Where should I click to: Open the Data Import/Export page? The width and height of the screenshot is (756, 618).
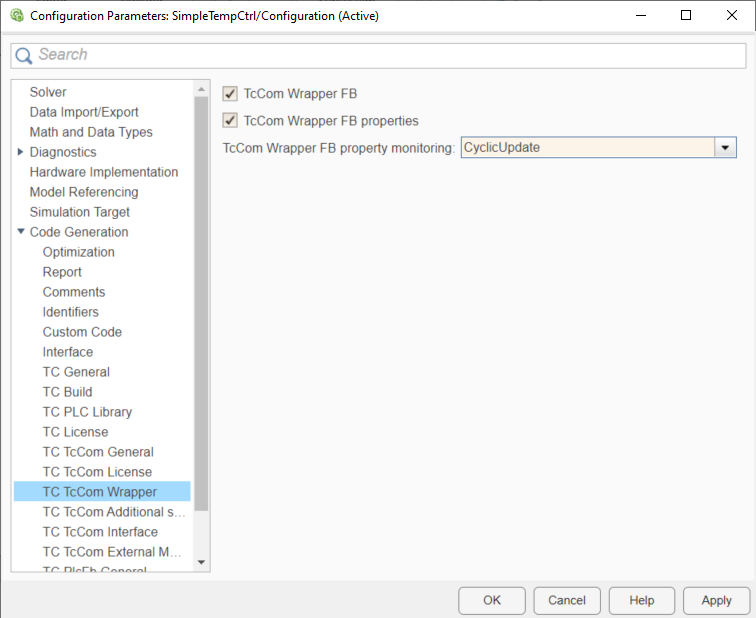(84, 112)
